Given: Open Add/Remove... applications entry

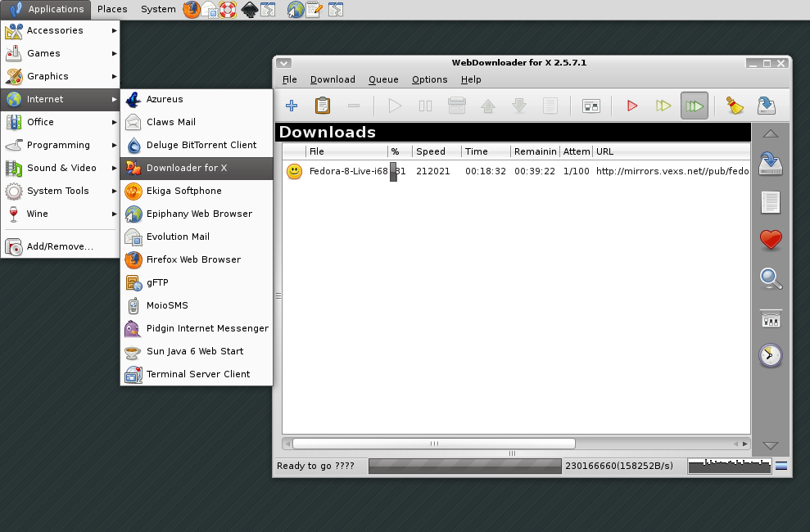Looking at the screenshot, I should point(60,246).
